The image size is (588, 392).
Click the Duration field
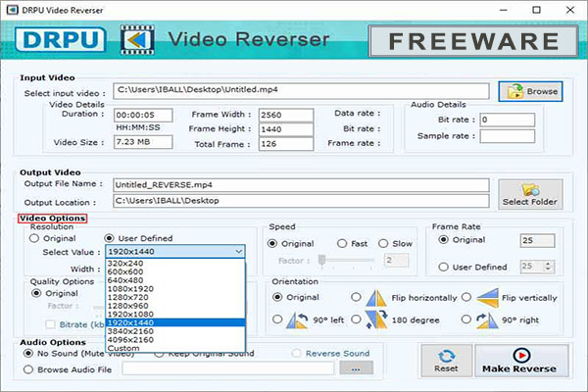[x=143, y=116]
